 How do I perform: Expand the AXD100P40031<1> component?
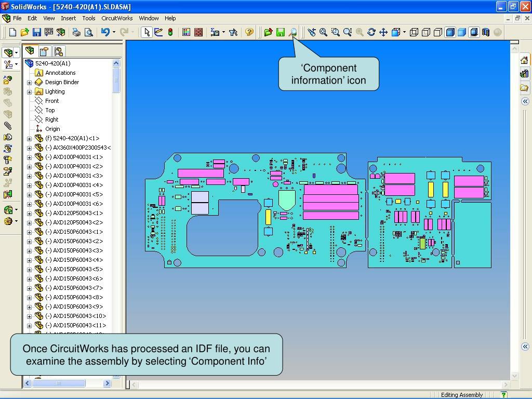tap(29, 157)
